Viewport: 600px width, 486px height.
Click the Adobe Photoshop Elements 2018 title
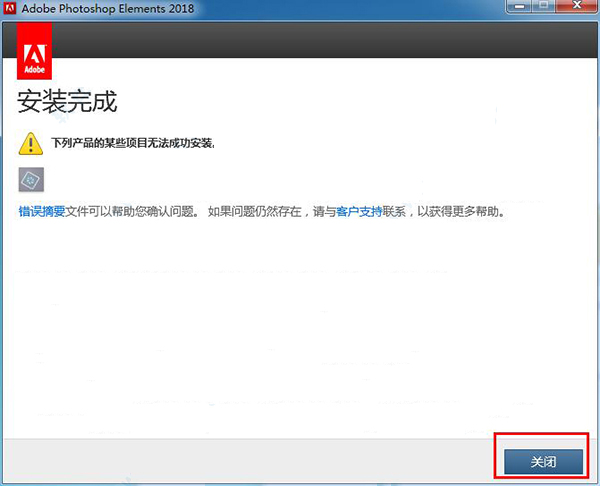click(x=108, y=8)
